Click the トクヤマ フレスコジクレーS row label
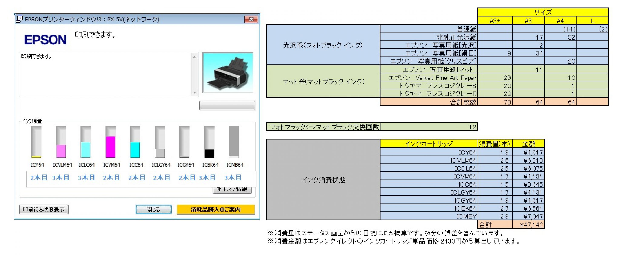This screenshot has height=255, width=644. (x=429, y=86)
